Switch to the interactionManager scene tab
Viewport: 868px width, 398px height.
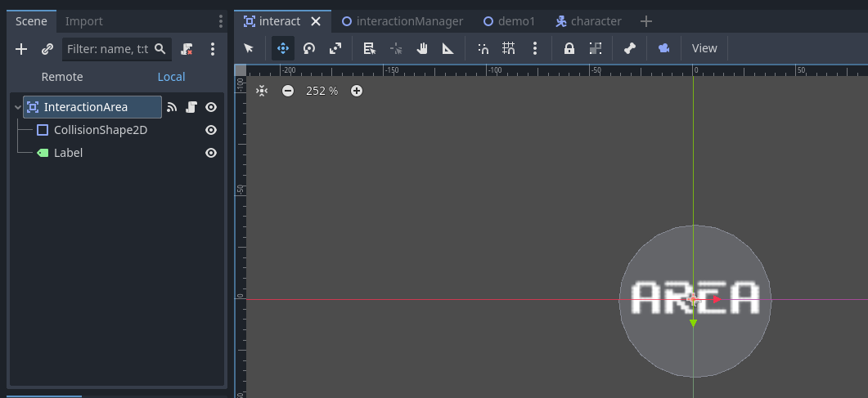tap(403, 21)
